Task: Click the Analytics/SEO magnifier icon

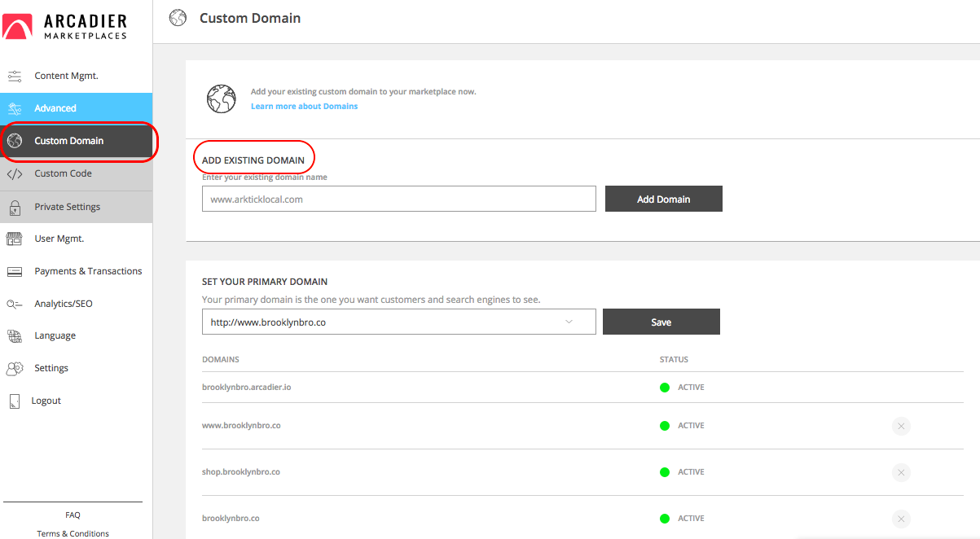Action: click(x=15, y=304)
